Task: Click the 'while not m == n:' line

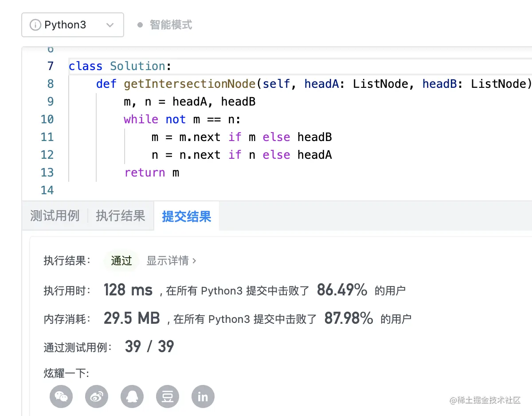Action: pos(182,119)
